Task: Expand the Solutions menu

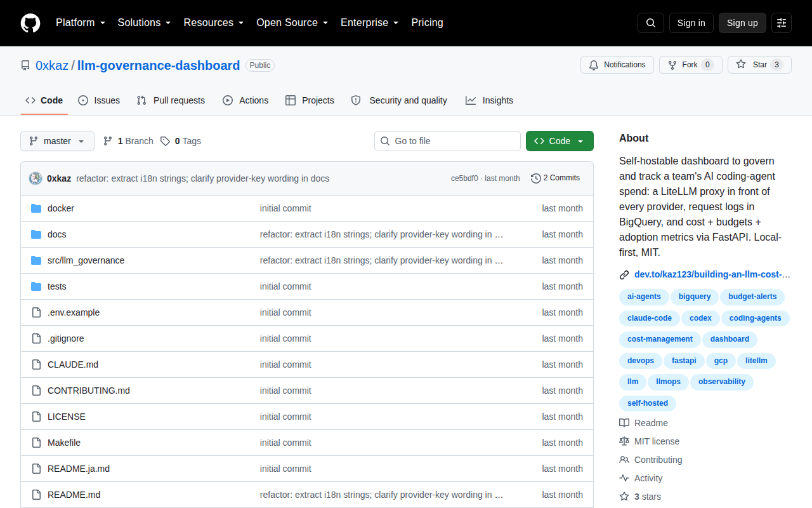Action: point(144,23)
